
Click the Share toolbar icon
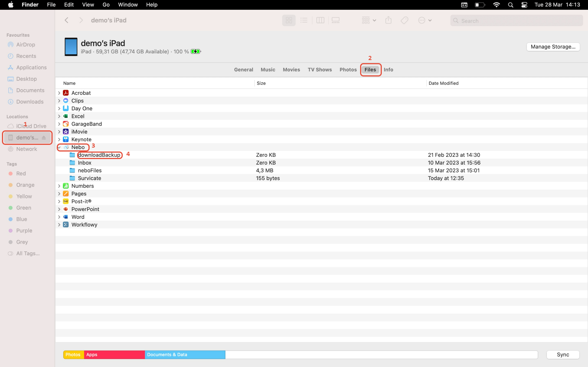pyautogui.click(x=388, y=20)
